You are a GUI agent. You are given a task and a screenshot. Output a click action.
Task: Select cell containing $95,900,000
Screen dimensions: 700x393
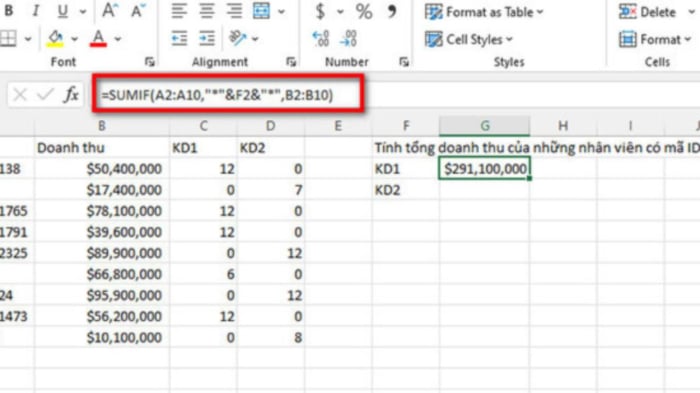coord(102,295)
